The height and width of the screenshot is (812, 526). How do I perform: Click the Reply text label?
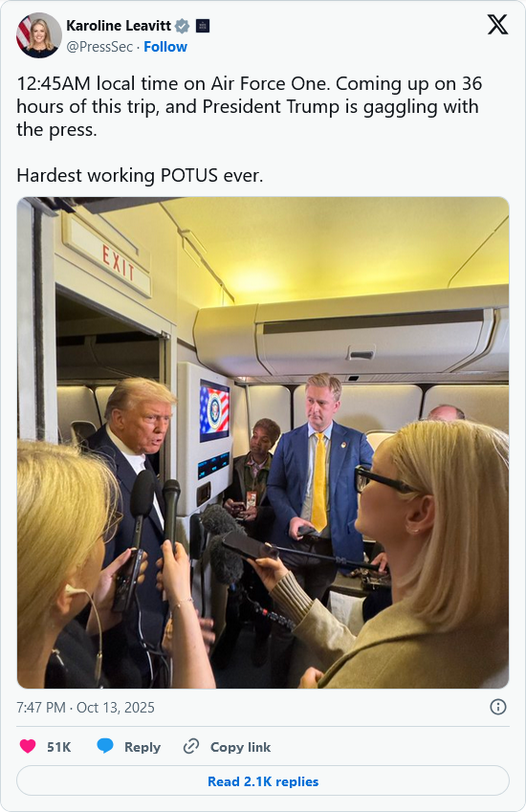[x=142, y=747]
